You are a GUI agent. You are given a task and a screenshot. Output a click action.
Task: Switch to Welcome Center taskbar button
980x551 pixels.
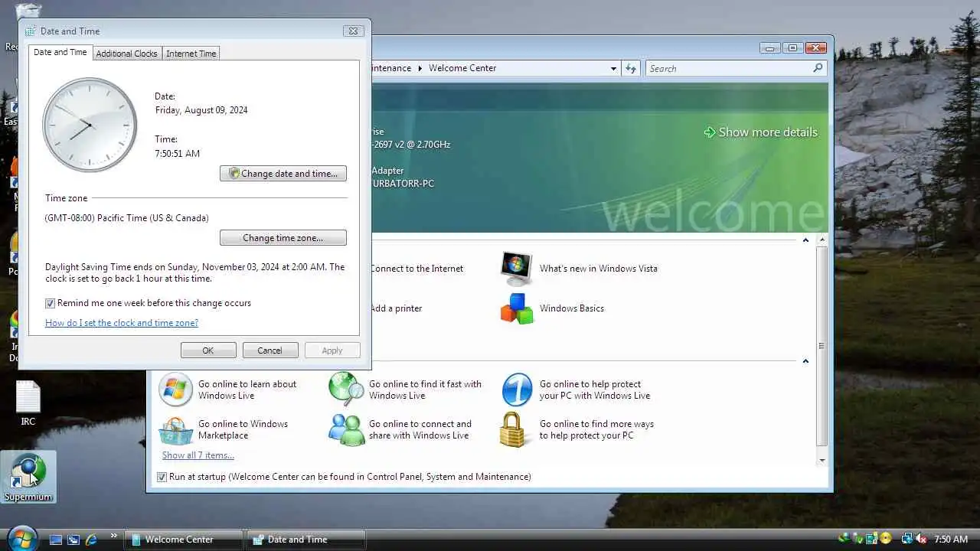184,540
